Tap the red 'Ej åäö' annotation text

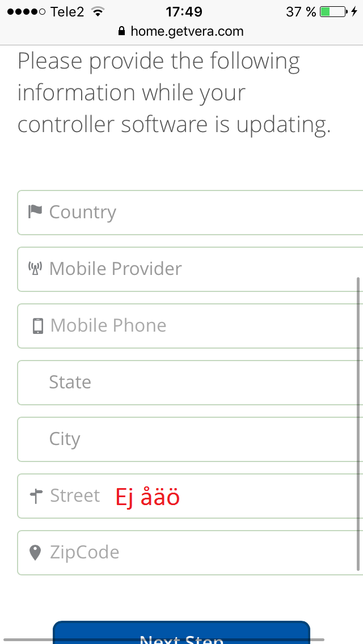(147, 497)
